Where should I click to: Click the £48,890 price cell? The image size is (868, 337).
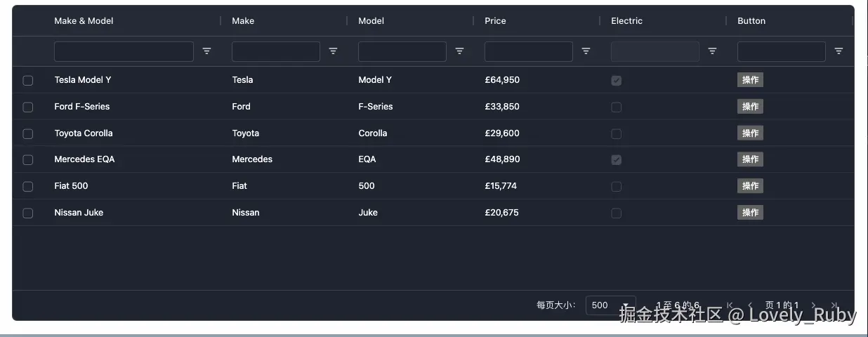tap(502, 159)
